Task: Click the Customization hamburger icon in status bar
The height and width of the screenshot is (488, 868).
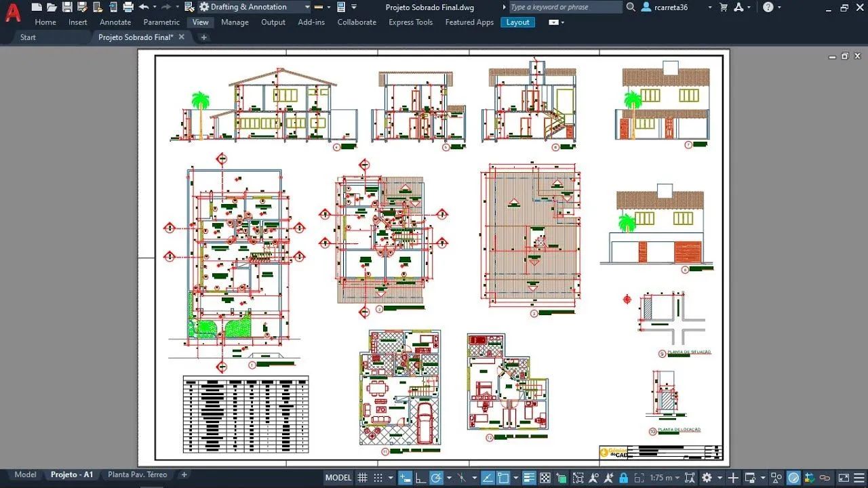Action: click(859, 477)
